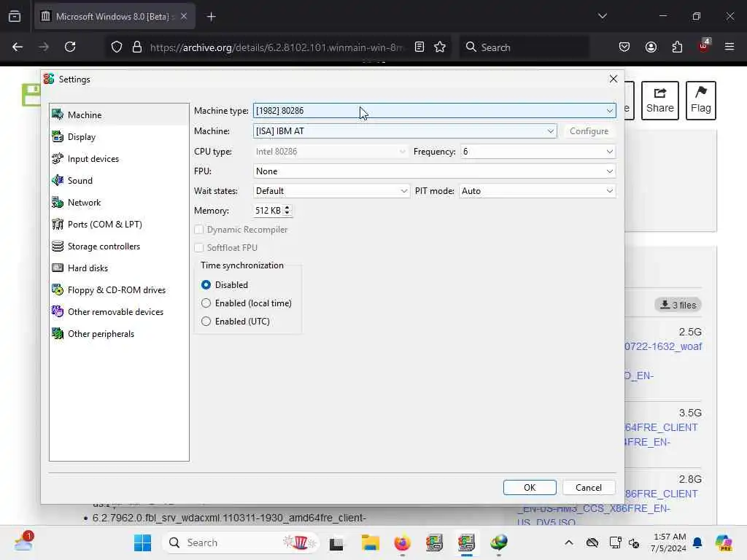The image size is (747, 560).
Task: Select Enabled (UTC) time synchronization
Action: click(206, 322)
